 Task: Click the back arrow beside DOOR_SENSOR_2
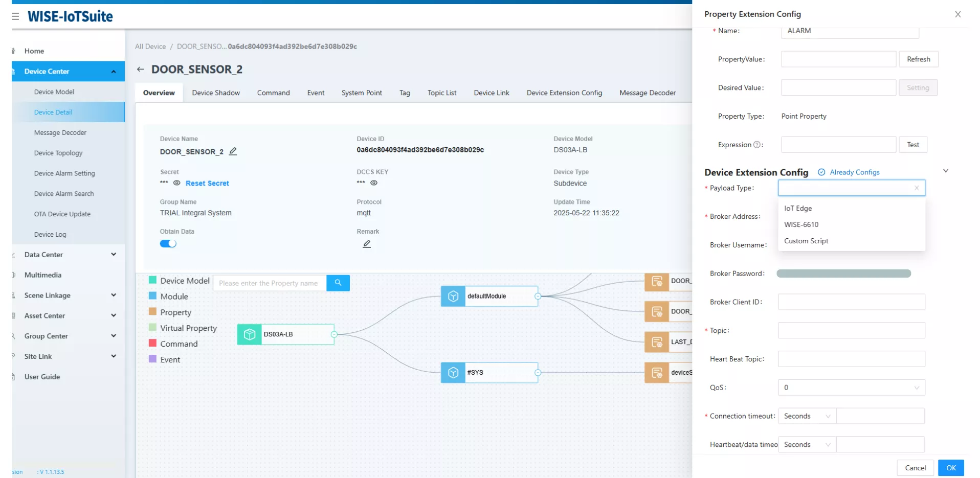click(140, 69)
